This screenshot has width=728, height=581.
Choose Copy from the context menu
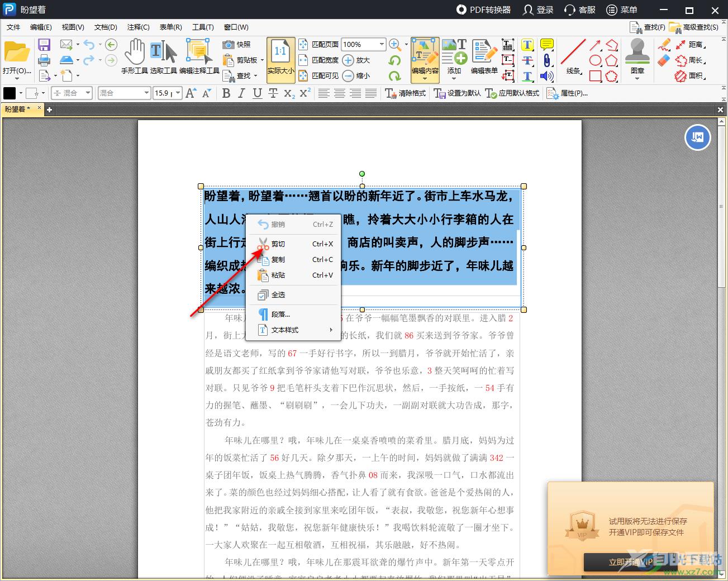(294, 260)
